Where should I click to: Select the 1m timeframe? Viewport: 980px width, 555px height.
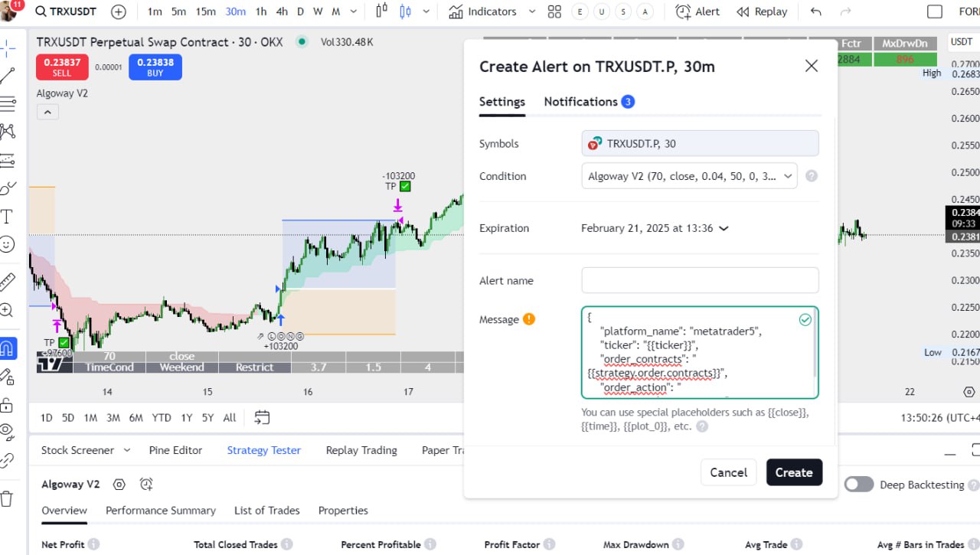[x=155, y=11]
